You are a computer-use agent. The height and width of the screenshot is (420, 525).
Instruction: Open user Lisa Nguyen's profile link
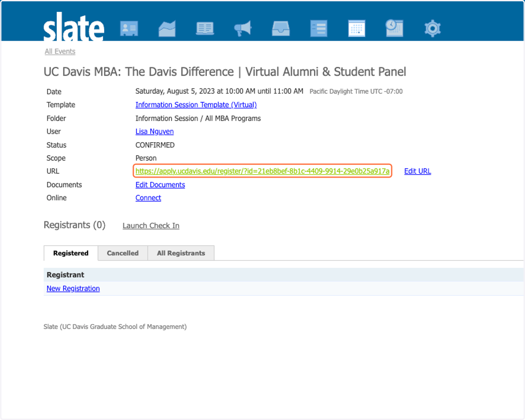click(154, 132)
